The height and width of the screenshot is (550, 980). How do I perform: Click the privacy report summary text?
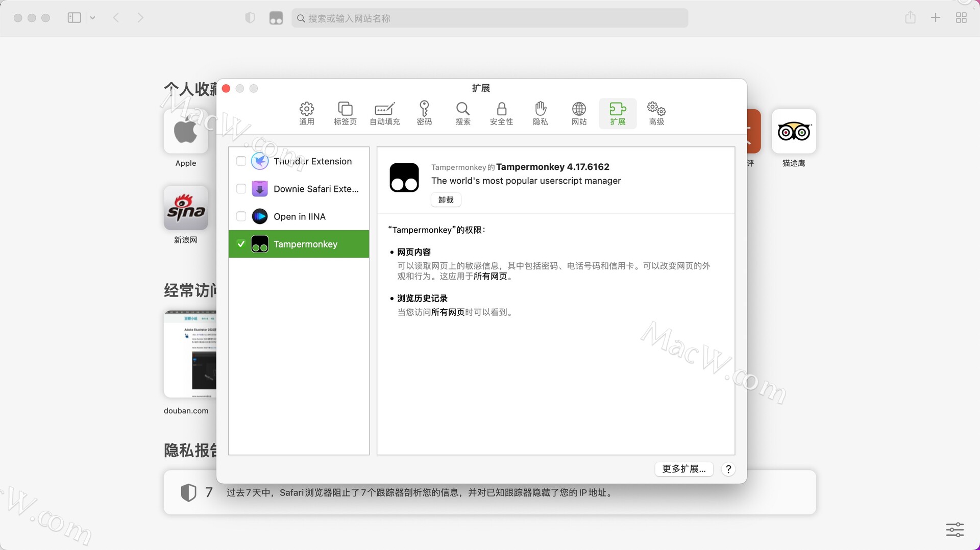point(421,493)
